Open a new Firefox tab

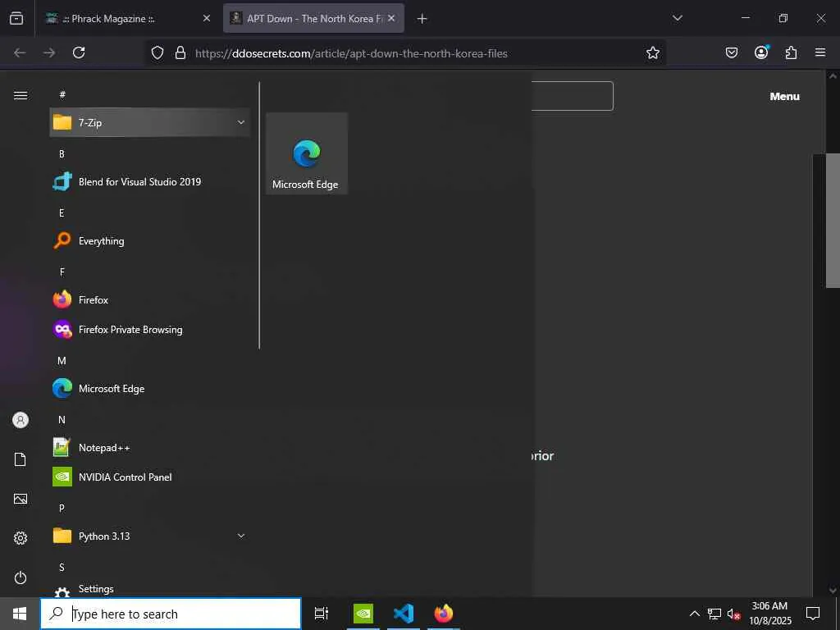point(422,19)
